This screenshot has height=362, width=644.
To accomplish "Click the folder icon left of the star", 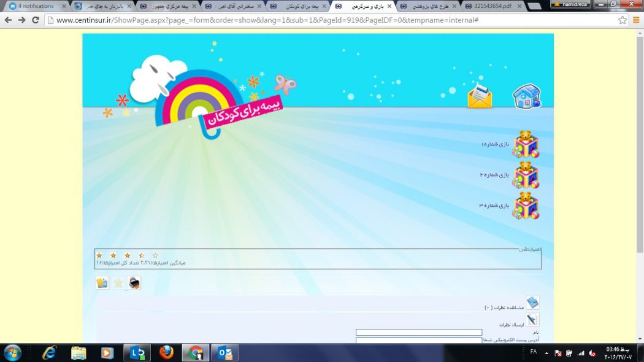I will pyautogui.click(x=102, y=283).
